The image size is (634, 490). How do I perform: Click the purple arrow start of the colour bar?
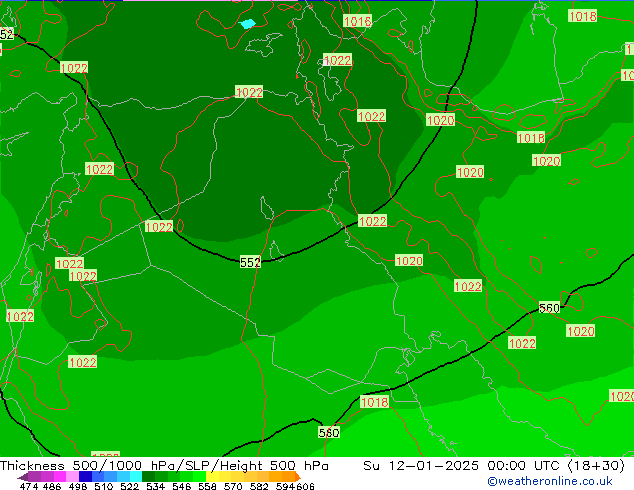tap(22, 477)
